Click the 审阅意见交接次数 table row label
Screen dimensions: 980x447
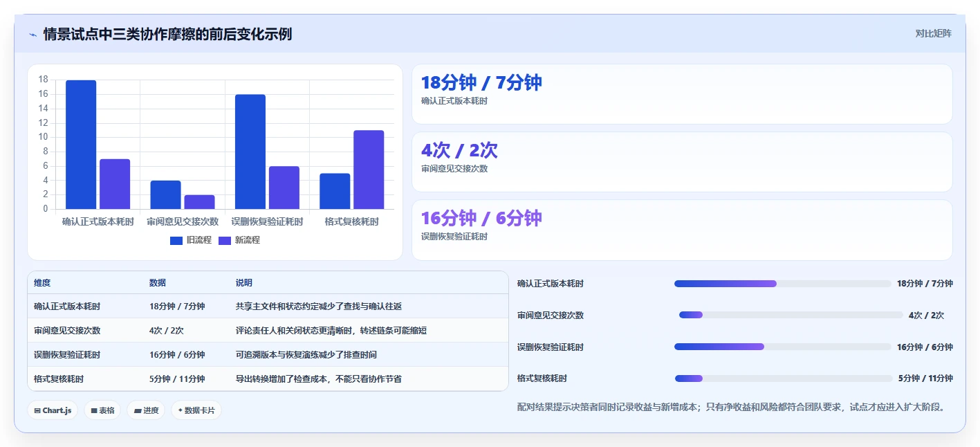(67, 331)
